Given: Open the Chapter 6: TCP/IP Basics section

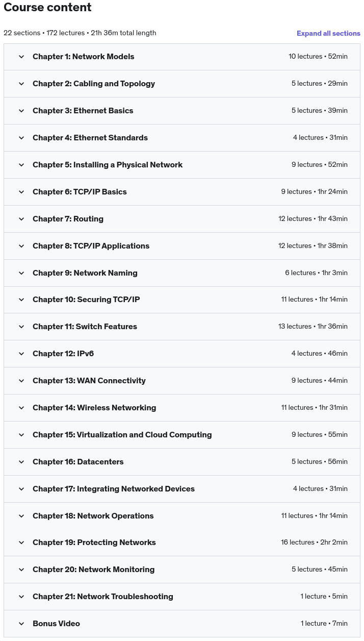Looking at the screenshot, I should [182, 192].
